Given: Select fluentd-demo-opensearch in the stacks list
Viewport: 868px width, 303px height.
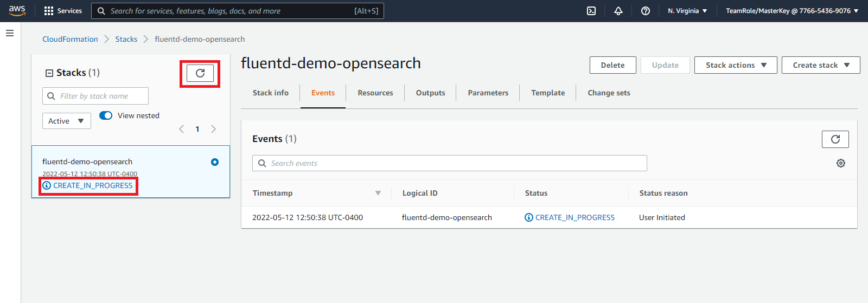Looking at the screenshot, I should coord(87,162).
